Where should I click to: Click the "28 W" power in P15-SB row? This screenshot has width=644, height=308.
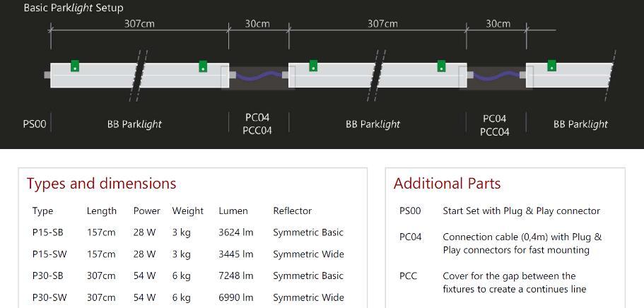145,232
